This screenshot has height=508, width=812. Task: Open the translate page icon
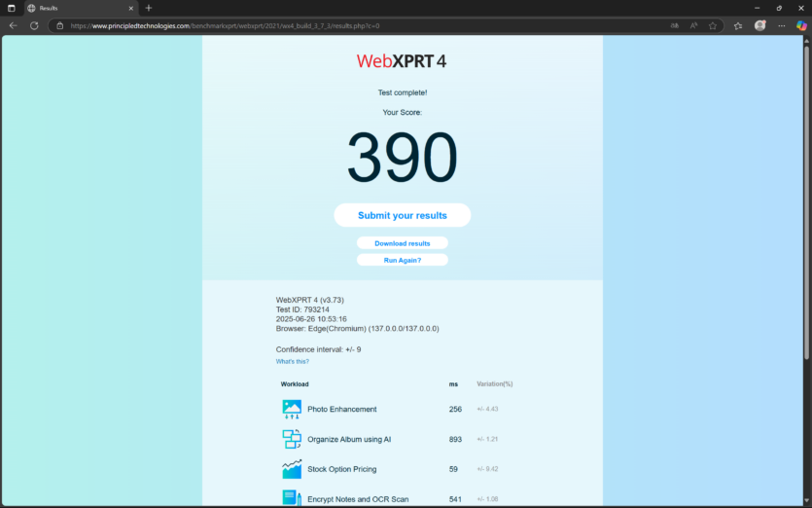click(x=674, y=25)
